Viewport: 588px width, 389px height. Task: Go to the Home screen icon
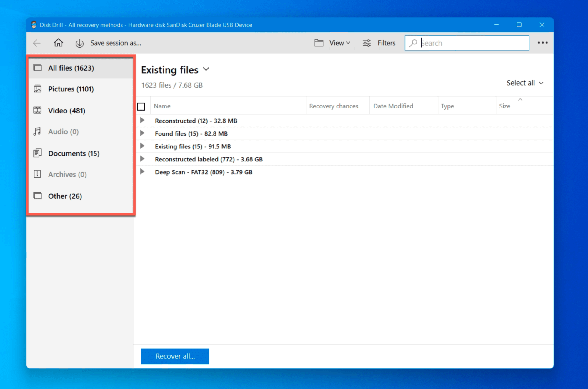(58, 43)
